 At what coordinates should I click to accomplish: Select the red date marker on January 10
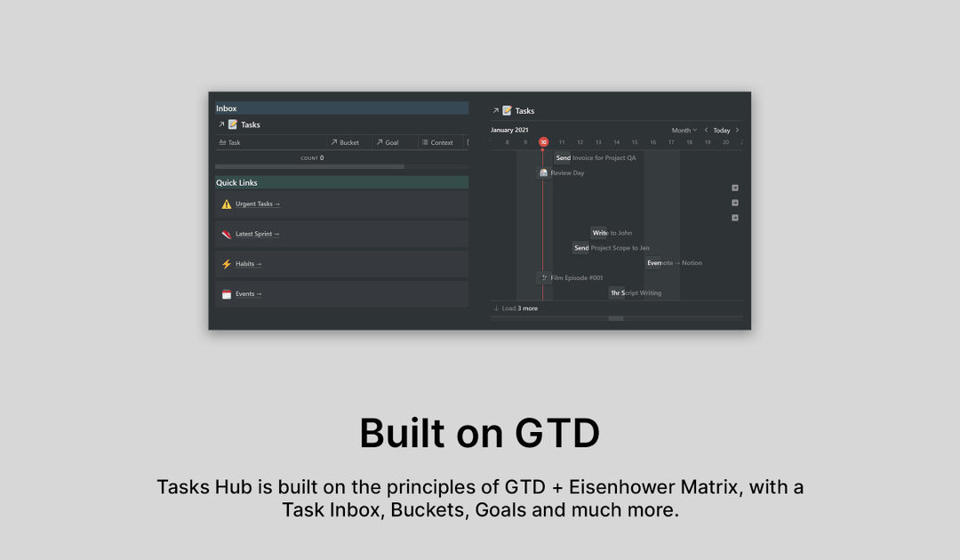543,141
